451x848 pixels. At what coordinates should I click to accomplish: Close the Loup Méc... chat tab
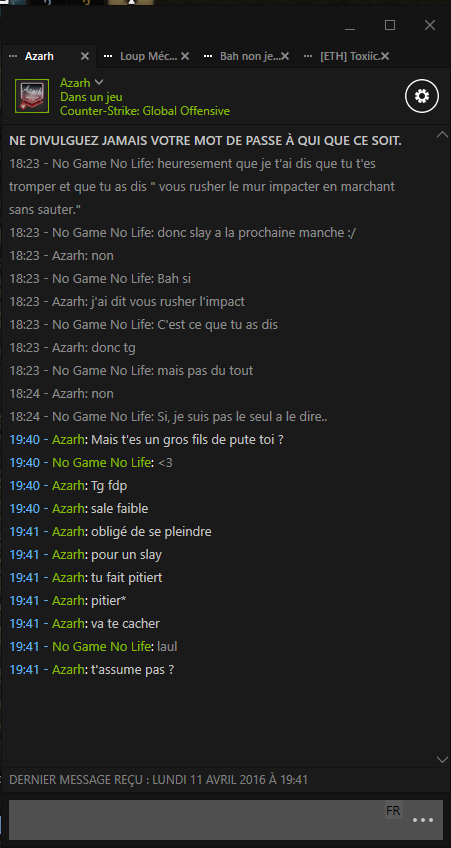coord(185,56)
